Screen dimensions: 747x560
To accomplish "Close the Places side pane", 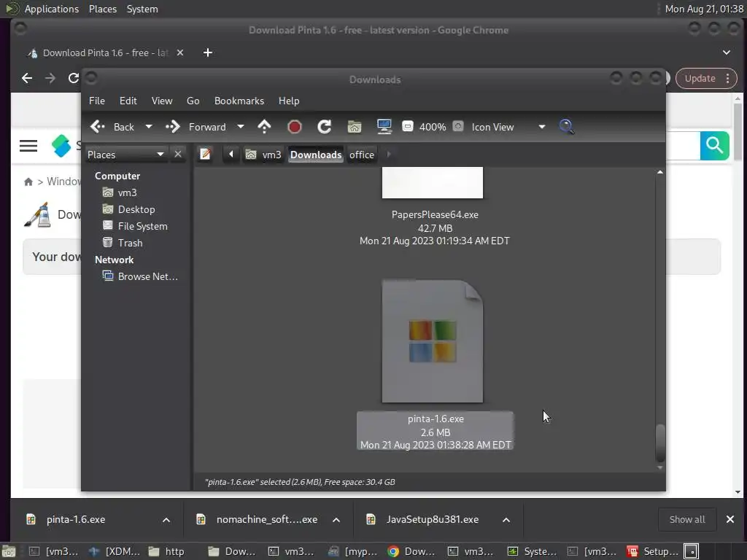I will [178, 155].
